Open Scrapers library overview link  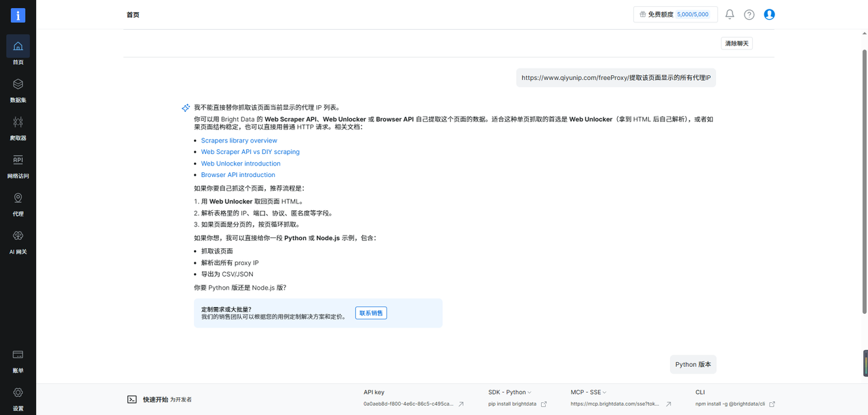coord(239,140)
